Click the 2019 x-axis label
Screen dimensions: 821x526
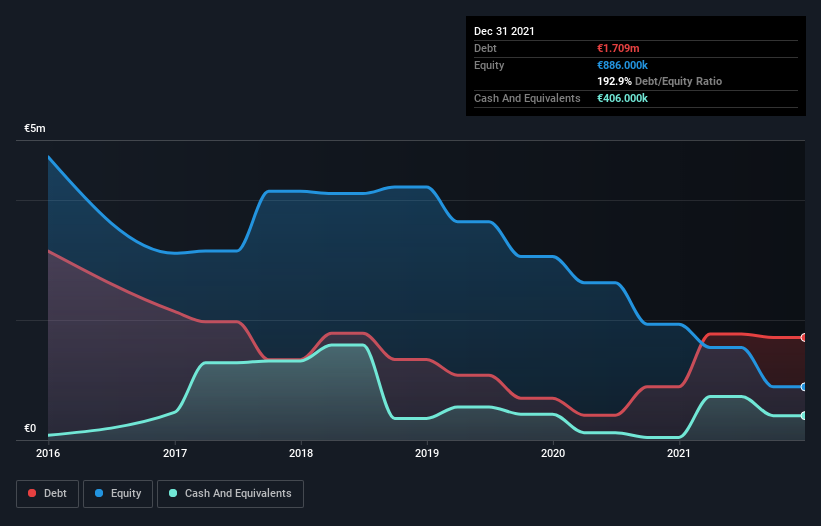click(427, 453)
